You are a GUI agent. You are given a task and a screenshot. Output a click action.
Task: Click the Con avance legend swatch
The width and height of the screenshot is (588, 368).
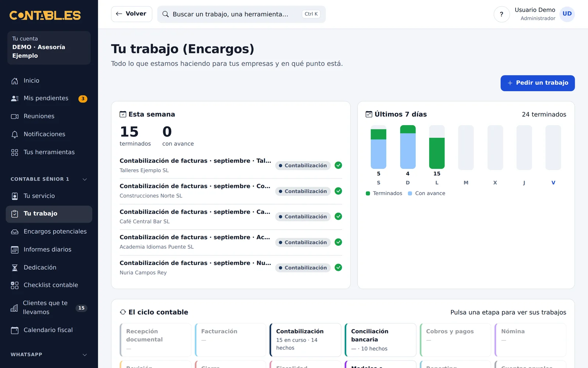tap(410, 194)
